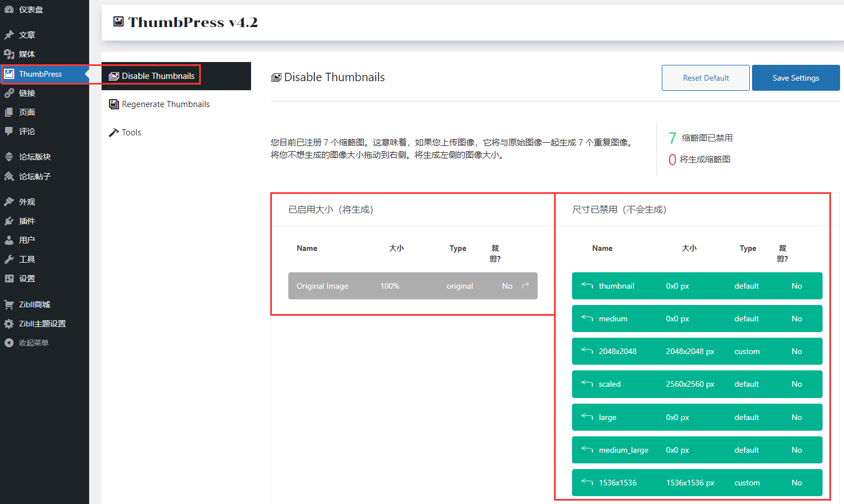The width and height of the screenshot is (844, 504).
Task: Collapse the sidebar with 收起菜单
Action: click(x=33, y=343)
